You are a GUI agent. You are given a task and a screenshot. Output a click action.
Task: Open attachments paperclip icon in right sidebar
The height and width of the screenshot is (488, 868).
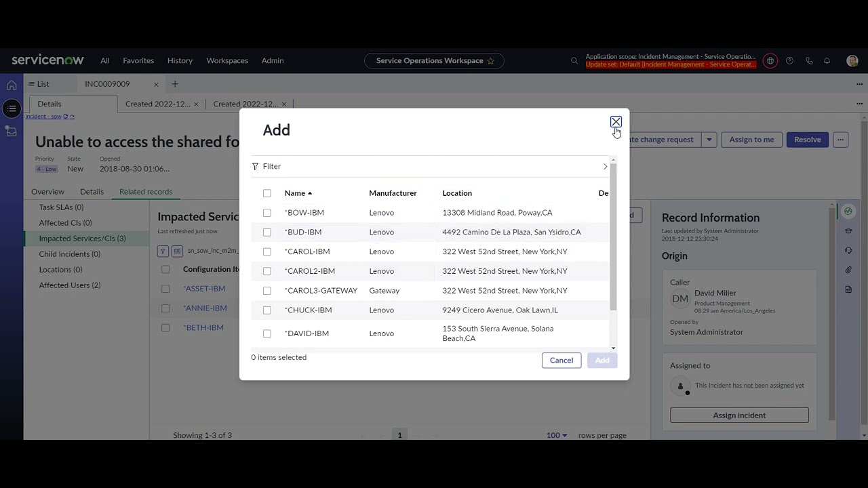(848, 270)
